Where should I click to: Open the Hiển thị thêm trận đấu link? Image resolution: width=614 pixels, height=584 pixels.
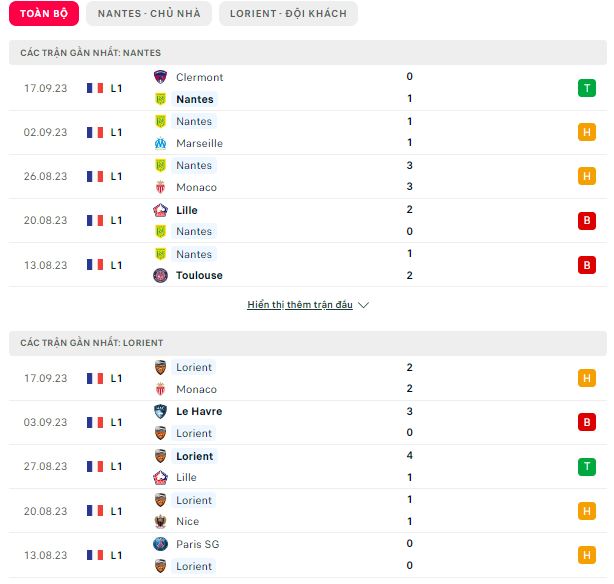pyautogui.click(x=300, y=305)
